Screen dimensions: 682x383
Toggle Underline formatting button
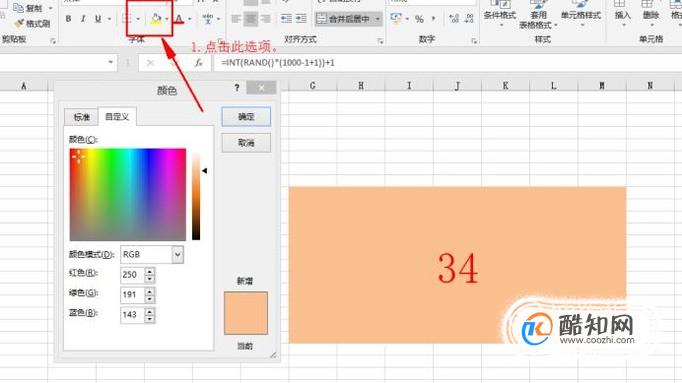point(98,19)
